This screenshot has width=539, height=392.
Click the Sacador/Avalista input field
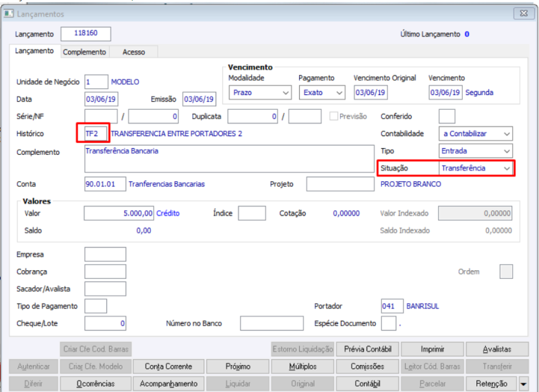(x=105, y=289)
